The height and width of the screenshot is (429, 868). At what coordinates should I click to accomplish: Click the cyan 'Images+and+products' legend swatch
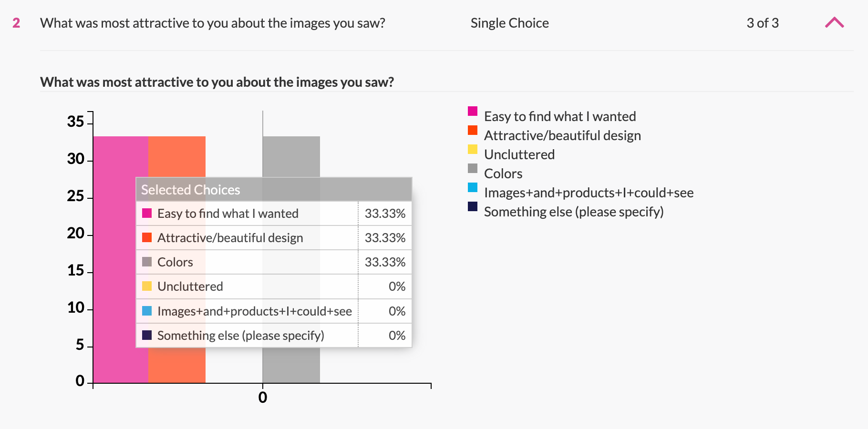[x=473, y=187]
